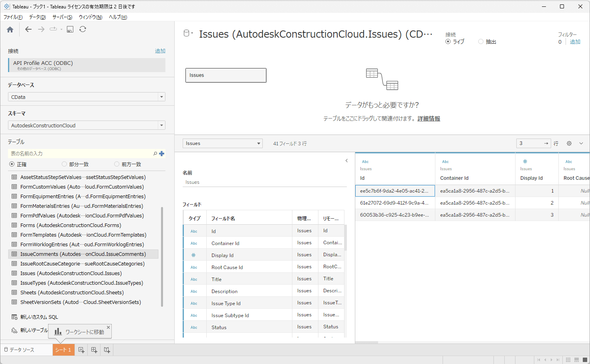
Task: Click the Abc type icon of the Id field row
Action: (x=194, y=231)
